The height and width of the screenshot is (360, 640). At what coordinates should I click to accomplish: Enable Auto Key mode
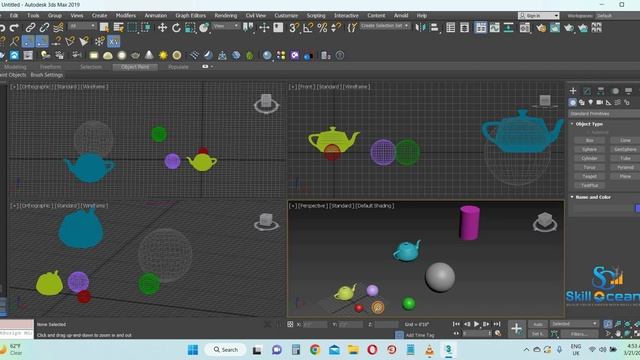pyautogui.click(x=538, y=324)
